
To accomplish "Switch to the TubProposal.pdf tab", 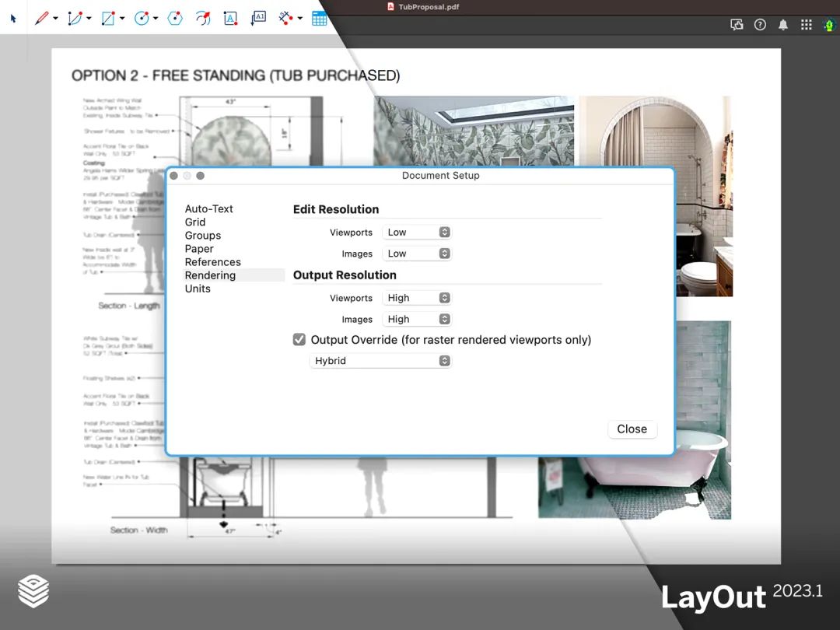I will pos(423,6).
